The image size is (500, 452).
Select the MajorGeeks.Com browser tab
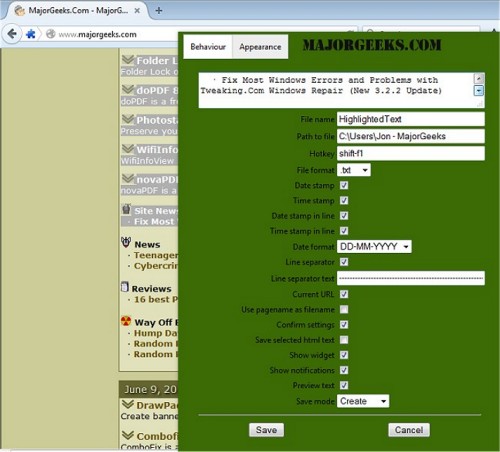click(78, 11)
